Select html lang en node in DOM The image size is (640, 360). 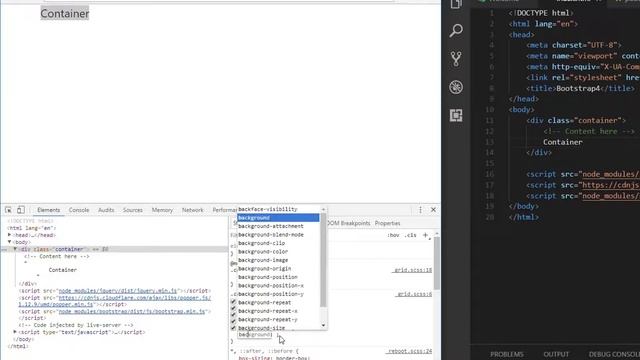(x=32, y=228)
